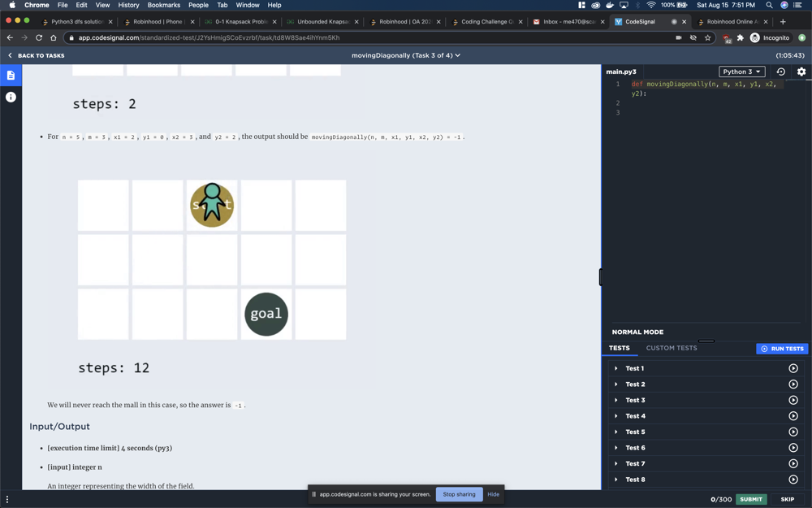The image size is (812, 508).
Task: Run Test 3 with its play icon
Action: [x=793, y=400]
